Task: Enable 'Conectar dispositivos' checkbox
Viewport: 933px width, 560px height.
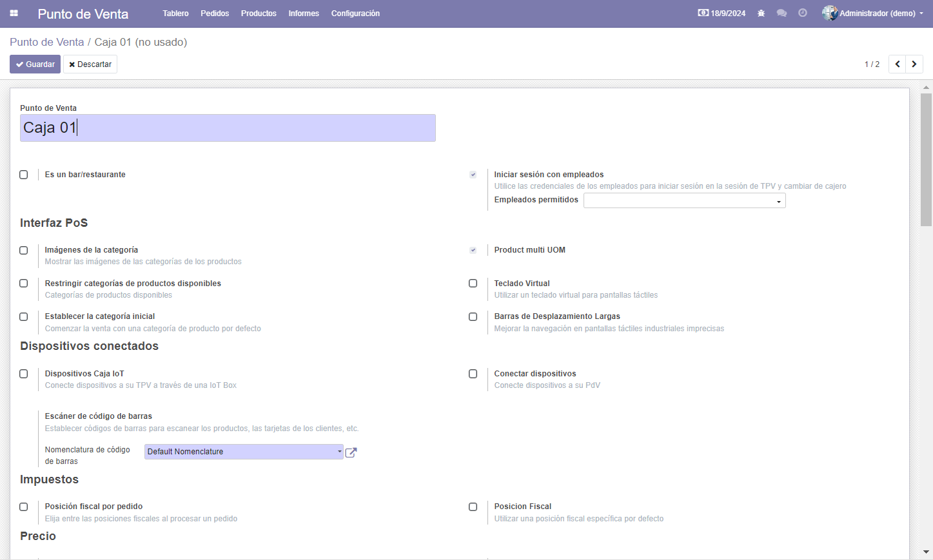Action: point(473,374)
